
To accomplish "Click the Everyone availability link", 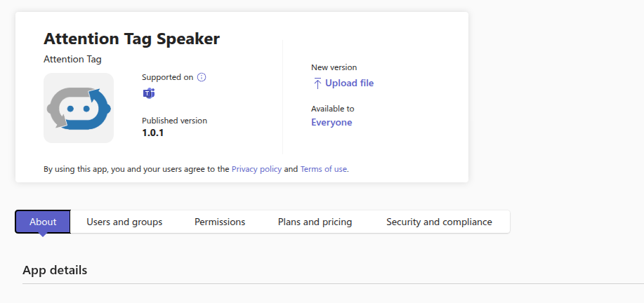I will pyautogui.click(x=331, y=123).
